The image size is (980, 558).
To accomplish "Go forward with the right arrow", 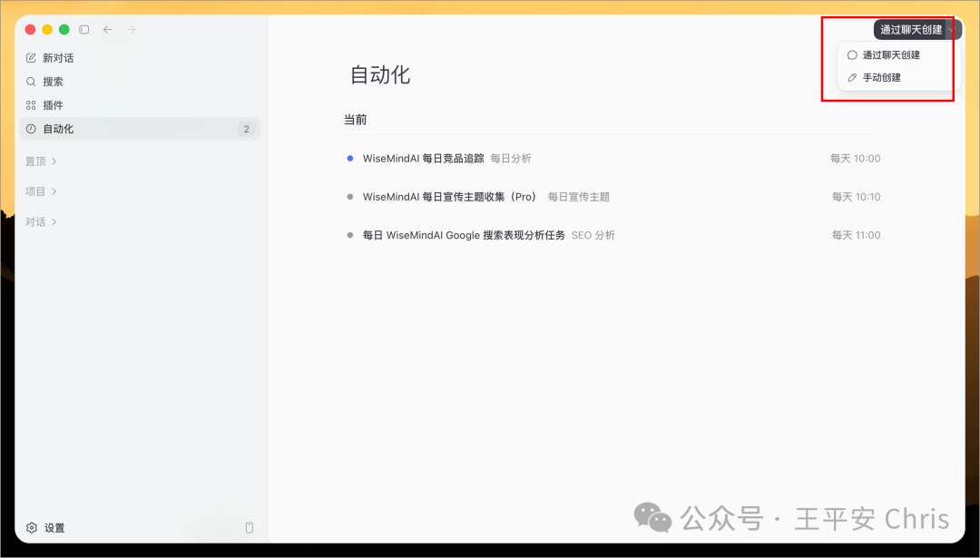I will (x=132, y=29).
